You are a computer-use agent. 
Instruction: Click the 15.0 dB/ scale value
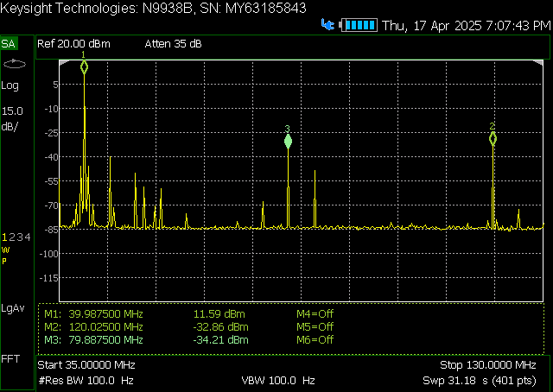point(12,119)
